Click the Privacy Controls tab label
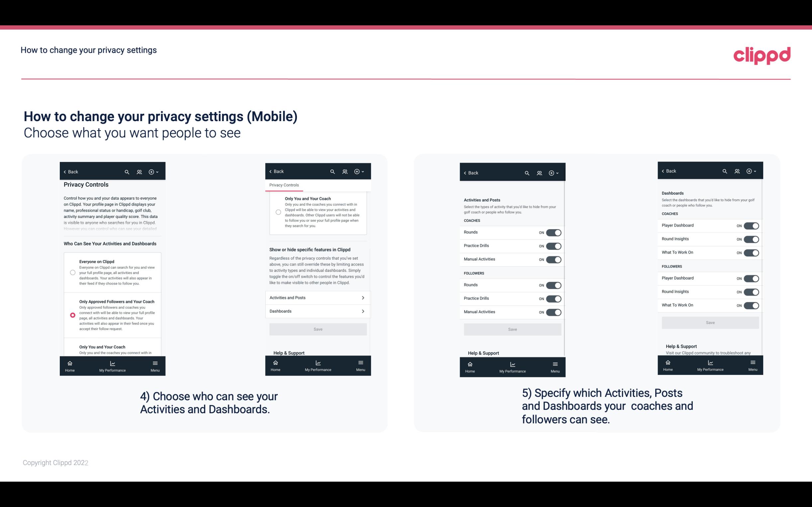 point(284,185)
